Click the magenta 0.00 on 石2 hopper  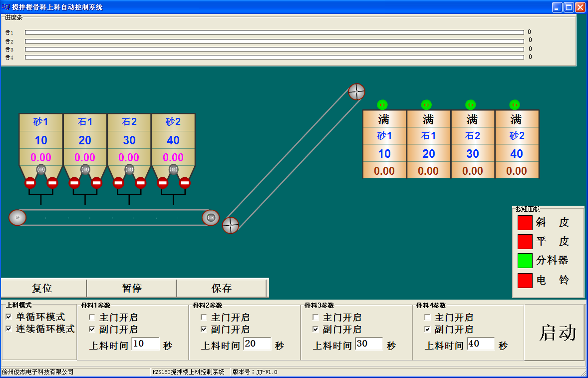[x=129, y=157]
